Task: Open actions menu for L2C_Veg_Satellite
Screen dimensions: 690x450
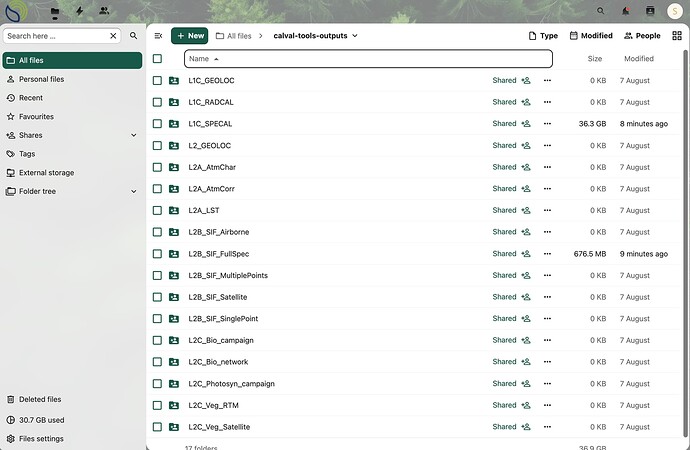Action: coord(547,427)
